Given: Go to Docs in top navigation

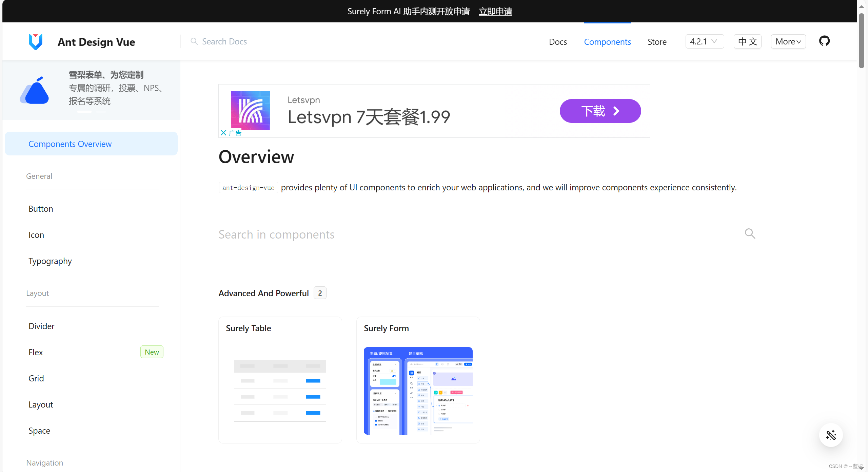Looking at the screenshot, I should point(558,42).
